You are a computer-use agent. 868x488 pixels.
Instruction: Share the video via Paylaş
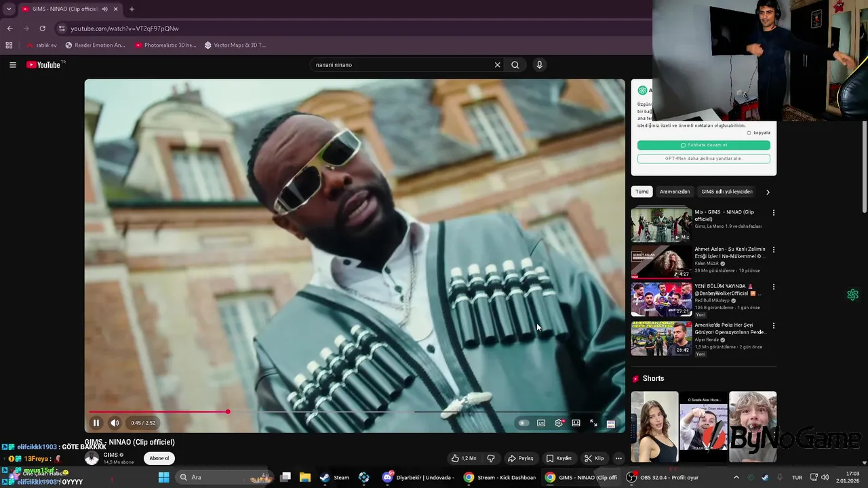coord(521,458)
